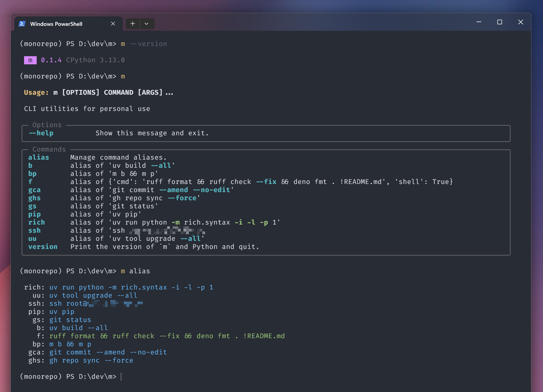
Task: Click the 'uu' command in Commands list
Action: point(32,239)
